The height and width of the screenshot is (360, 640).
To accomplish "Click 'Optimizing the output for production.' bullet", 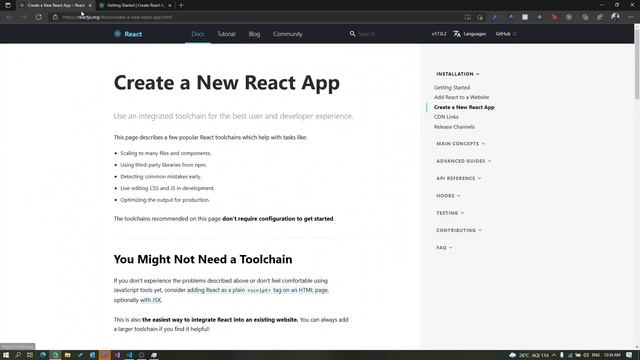I will [x=165, y=200].
